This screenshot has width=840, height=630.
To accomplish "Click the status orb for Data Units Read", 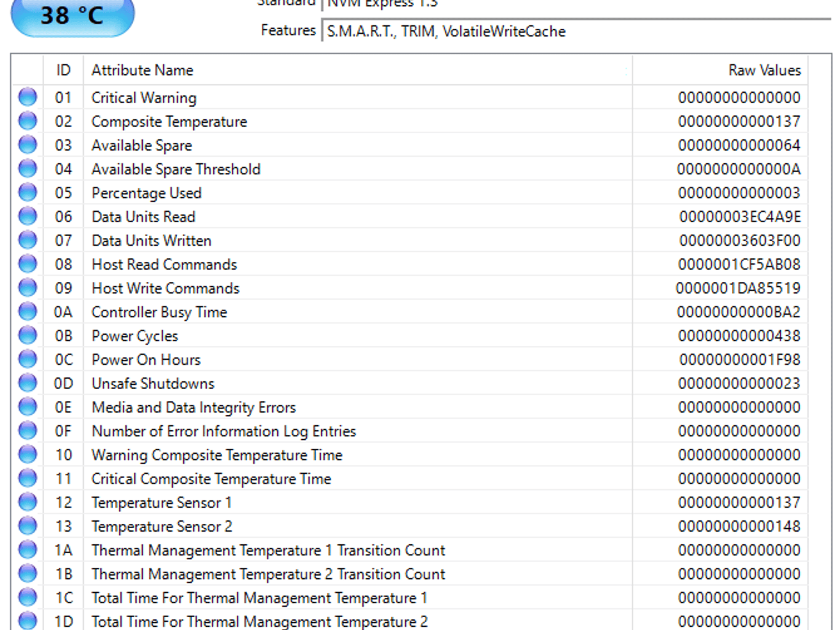I will click(x=28, y=216).
